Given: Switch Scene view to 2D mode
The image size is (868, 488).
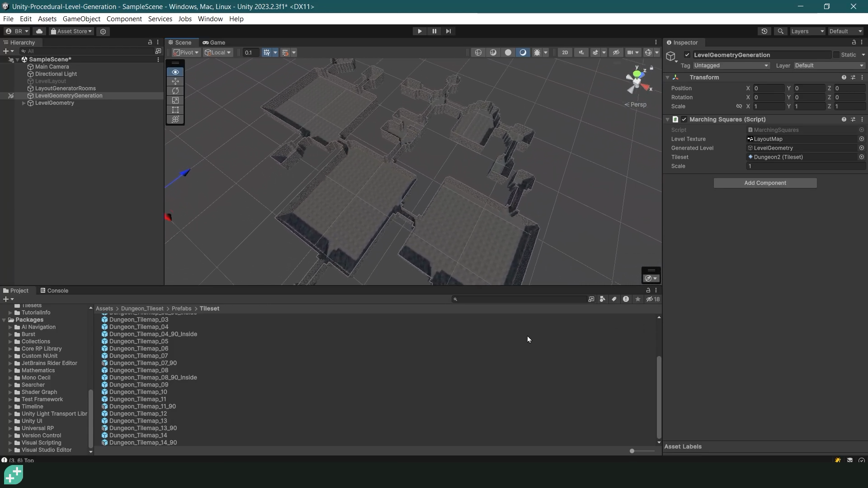Looking at the screenshot, I should pos(565,52).
